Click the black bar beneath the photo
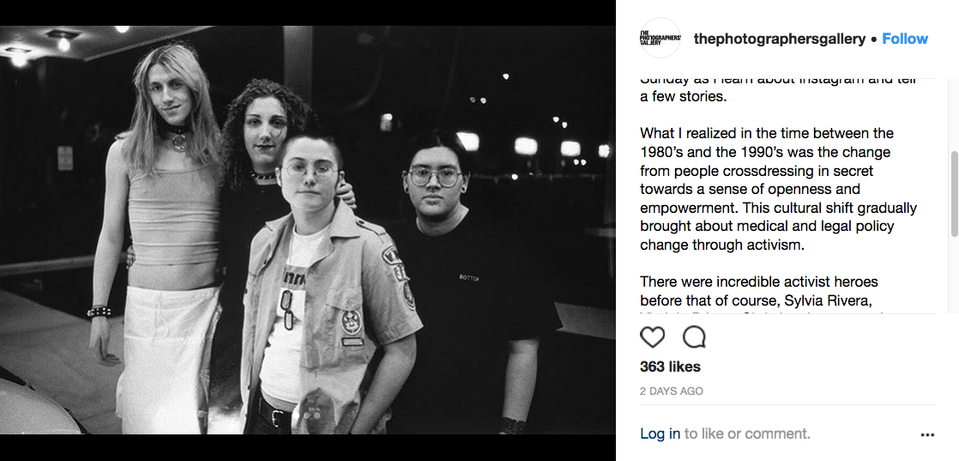 (x=308, y=448)
